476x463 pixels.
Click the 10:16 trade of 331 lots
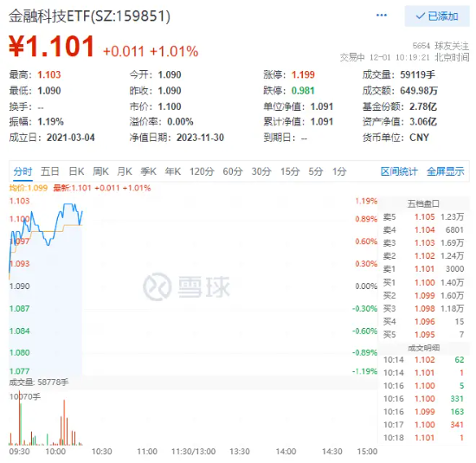coord(423,399)
